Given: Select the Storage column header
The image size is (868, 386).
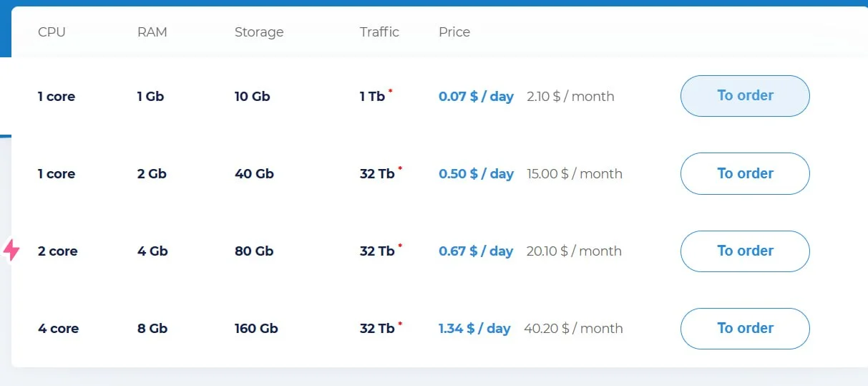Looking at the screenshot, I should pyautogui.click(x=259, y=32).
